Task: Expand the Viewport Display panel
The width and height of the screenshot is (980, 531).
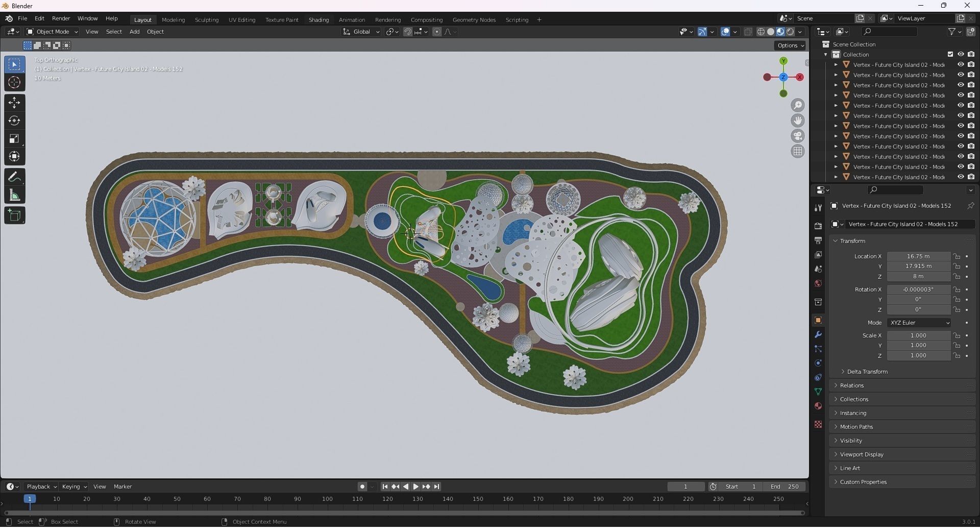Action: tap(861, 455)
